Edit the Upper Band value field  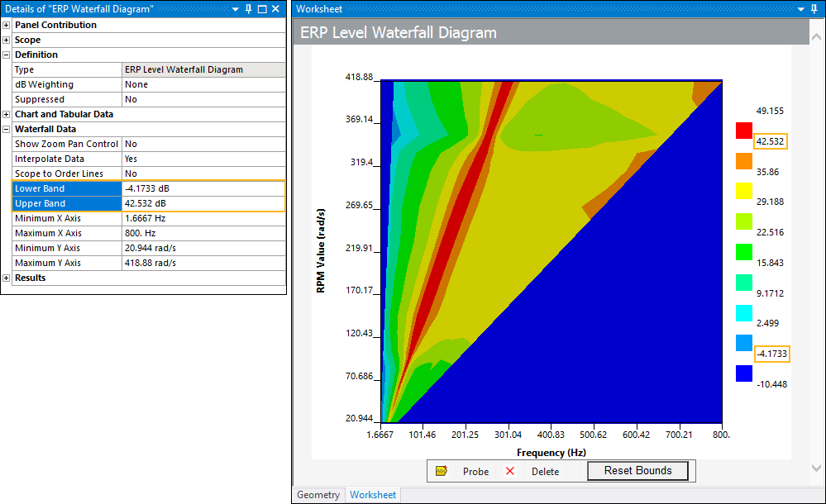tap(203, 203)
